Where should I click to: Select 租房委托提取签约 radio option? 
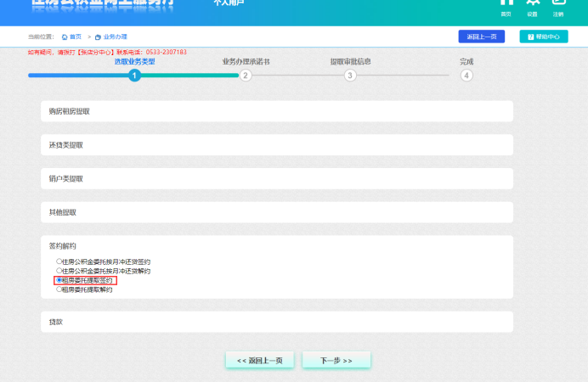pos(59,280)
